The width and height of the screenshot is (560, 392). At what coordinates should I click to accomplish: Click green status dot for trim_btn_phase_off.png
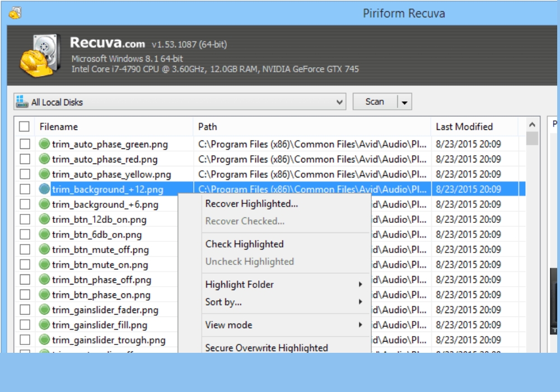click(44, 279)
